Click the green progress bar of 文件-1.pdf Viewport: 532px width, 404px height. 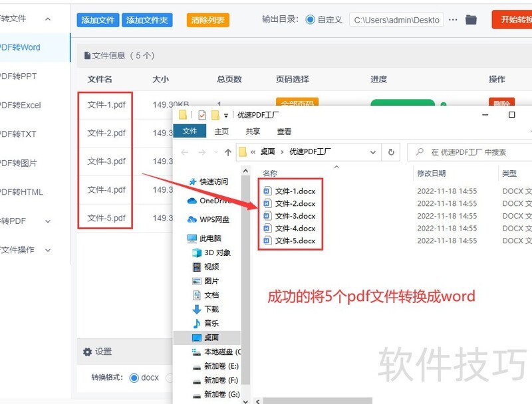(402, 102)
